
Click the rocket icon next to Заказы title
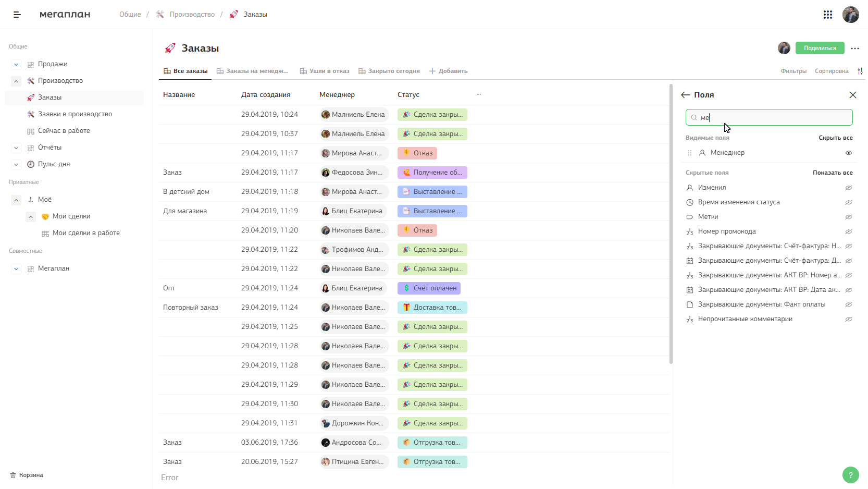pyautogui.click(x=170, y=48)
